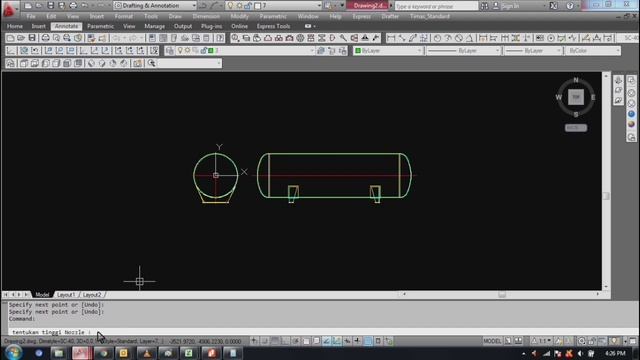Screen dimensions: 640x360
Task: Click the Create Camera icon
Action: [138, 63]
